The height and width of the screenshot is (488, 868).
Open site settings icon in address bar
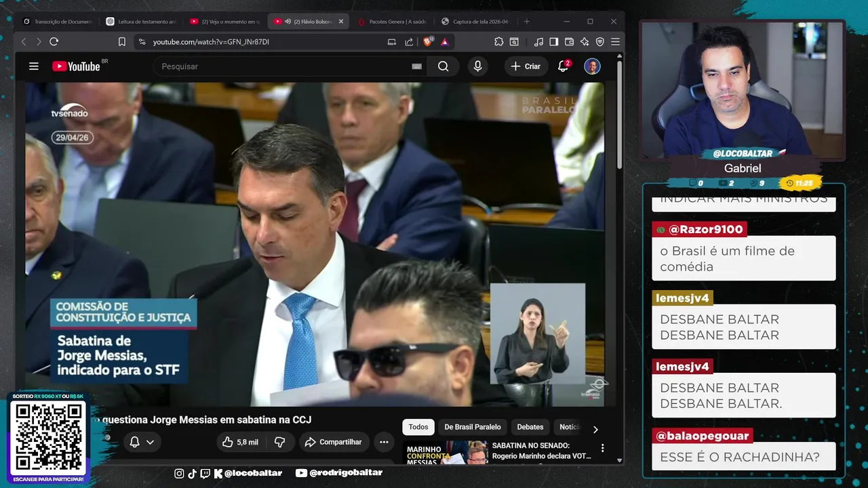tap(142, 42)
